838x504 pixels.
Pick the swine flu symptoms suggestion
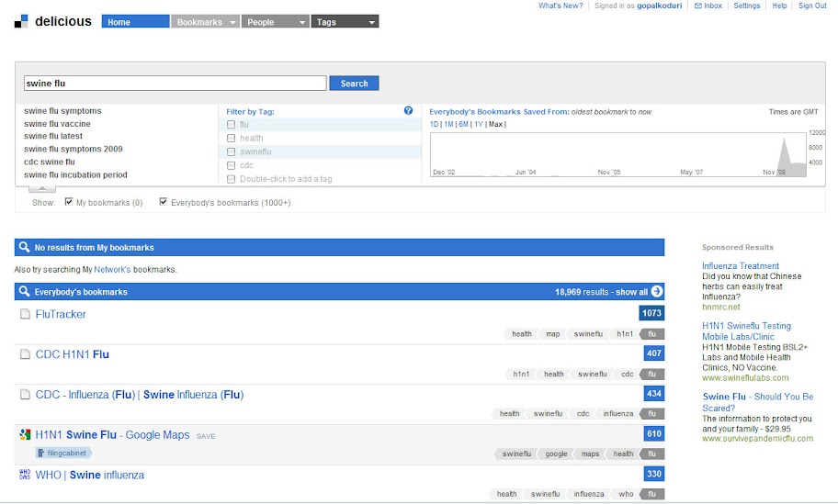click(62, 111)
